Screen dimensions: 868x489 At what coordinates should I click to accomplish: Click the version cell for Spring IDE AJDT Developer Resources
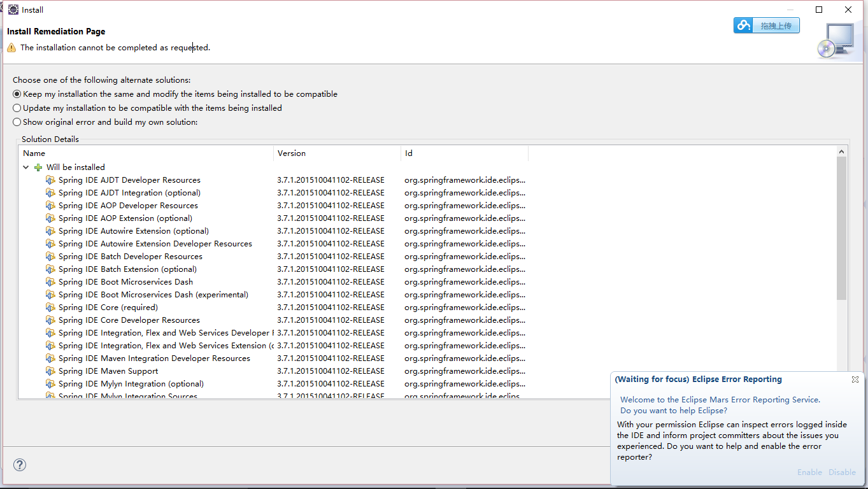point(331,180)
